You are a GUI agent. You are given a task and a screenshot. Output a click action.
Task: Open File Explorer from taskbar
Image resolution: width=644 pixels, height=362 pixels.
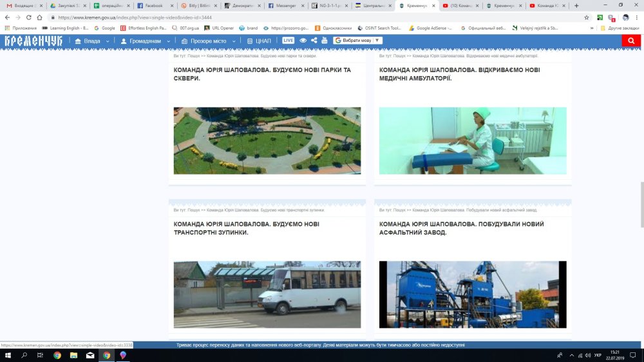73,355
